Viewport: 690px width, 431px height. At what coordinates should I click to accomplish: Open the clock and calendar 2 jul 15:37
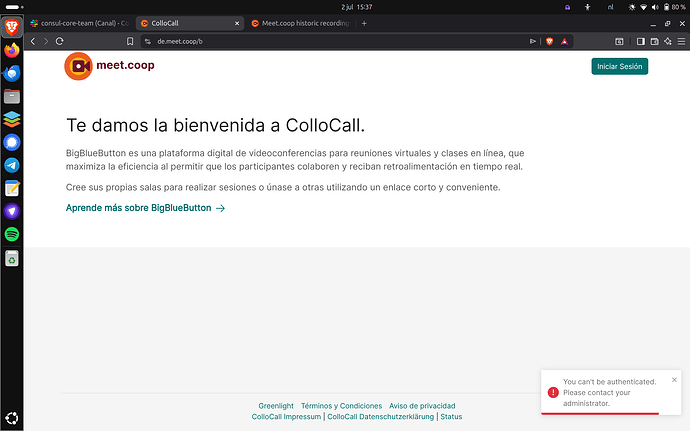(x=357, y=7)
